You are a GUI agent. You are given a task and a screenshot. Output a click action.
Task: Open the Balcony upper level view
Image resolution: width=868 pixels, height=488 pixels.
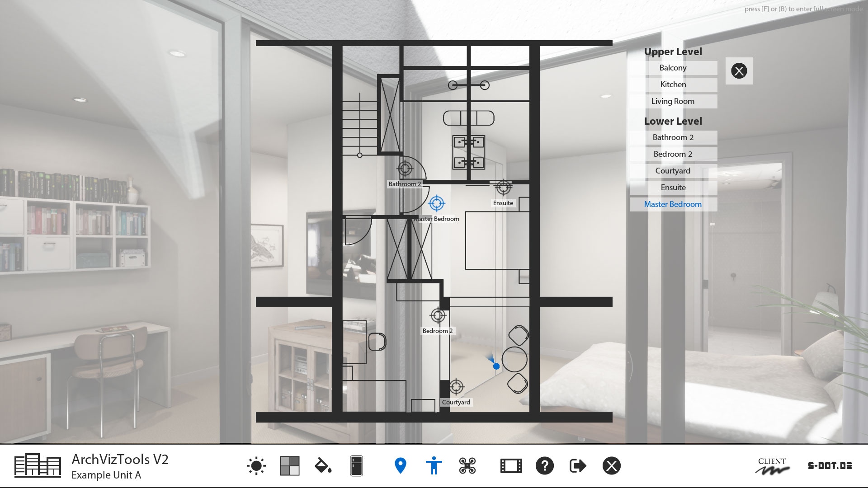click(x=672, y=67)
